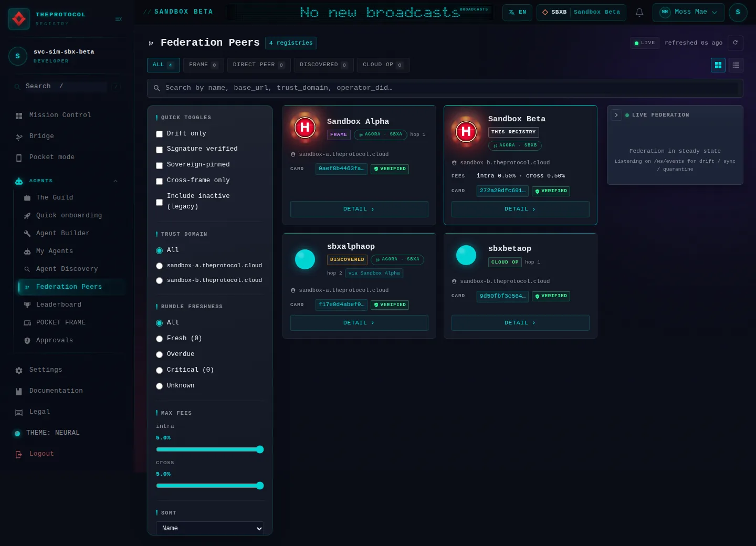Viewport: 756px width, 546px height.
Task: Click the refresh peers icon button
Action: (736, 43)
